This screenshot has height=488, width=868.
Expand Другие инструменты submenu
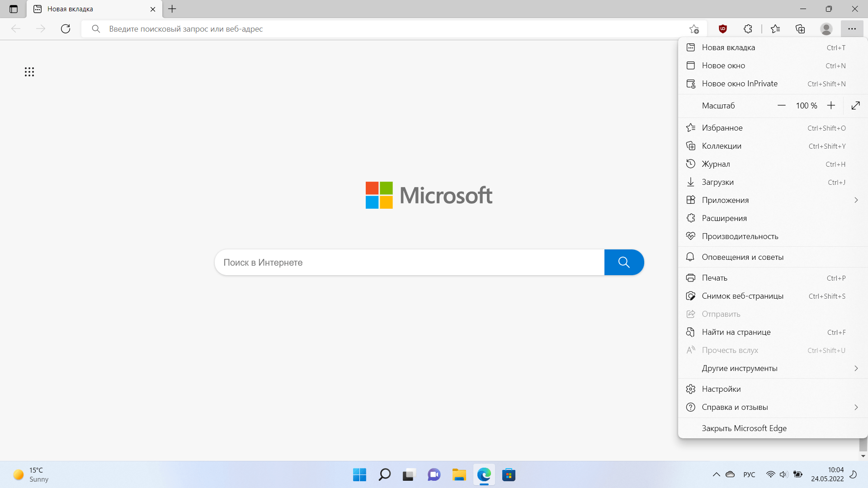[x=857, y=368]
